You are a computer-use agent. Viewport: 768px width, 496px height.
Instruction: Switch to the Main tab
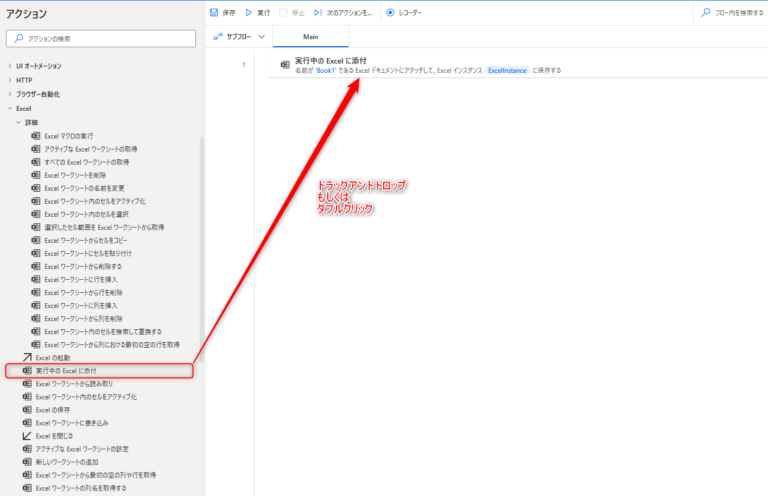pyautogui.click(x=310, y=36)
